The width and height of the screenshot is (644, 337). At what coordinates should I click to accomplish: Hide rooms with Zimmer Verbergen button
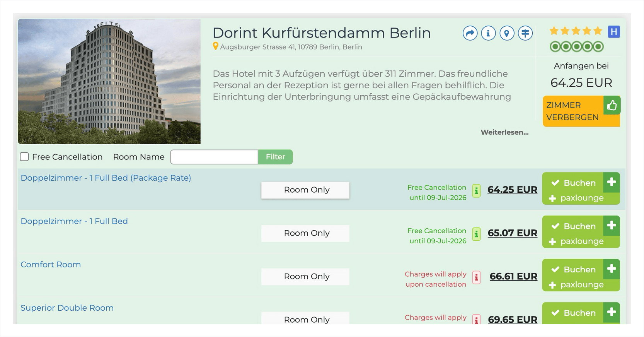(573, 111)
